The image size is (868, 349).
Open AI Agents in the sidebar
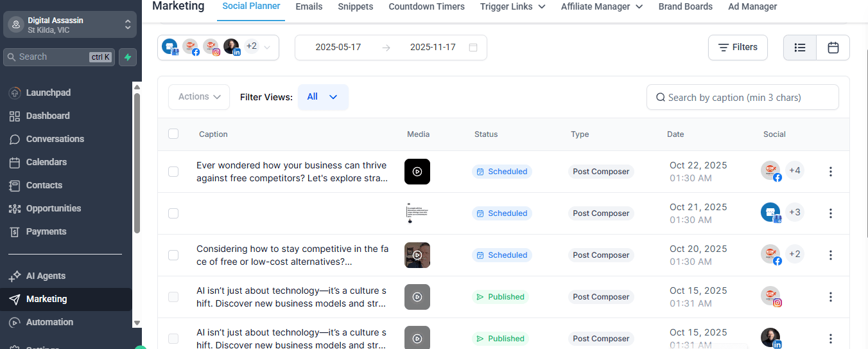pyautogui.click(x=46, y=276)
